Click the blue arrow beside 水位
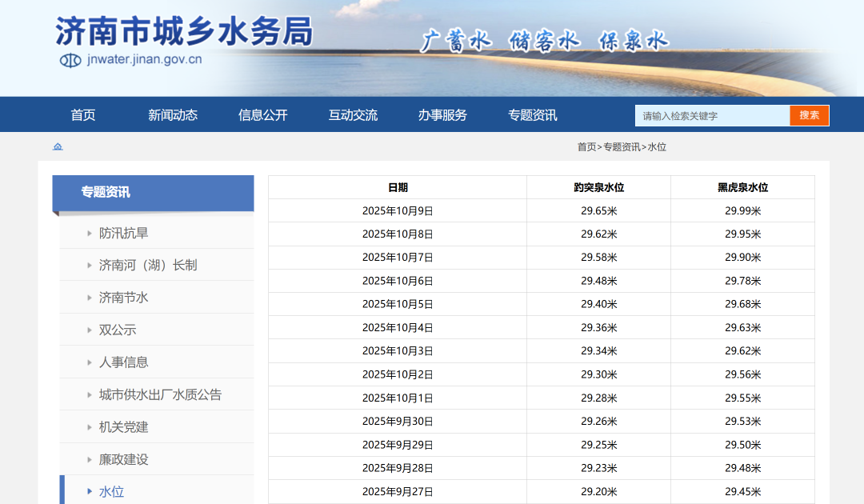The height and width of the screenshot is (504, 864). point(90,491)
